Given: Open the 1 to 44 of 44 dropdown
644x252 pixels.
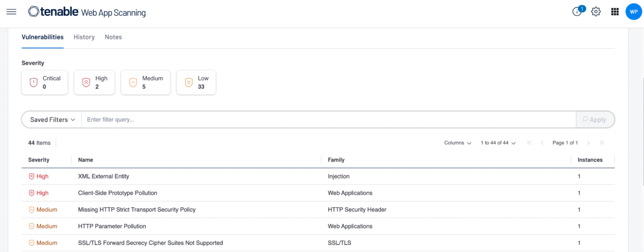Looking at the screenshot, I should coord(498,143).
